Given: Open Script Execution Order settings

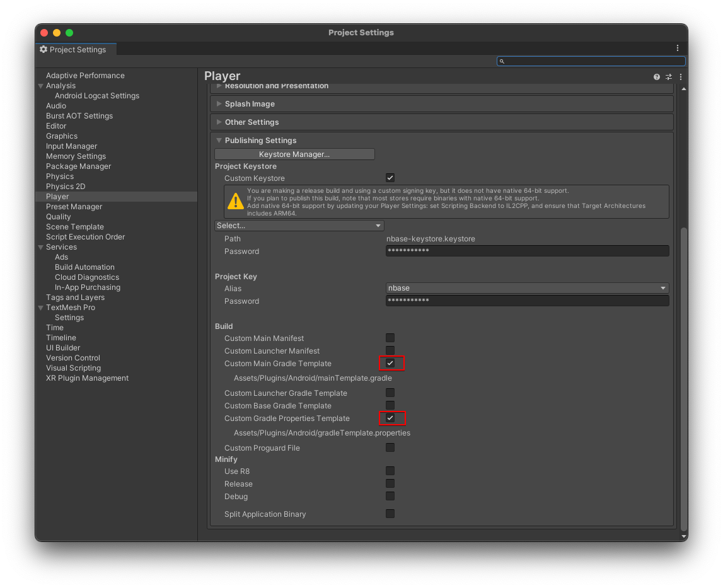Looking at the screenshot, I should pos(85,237).
